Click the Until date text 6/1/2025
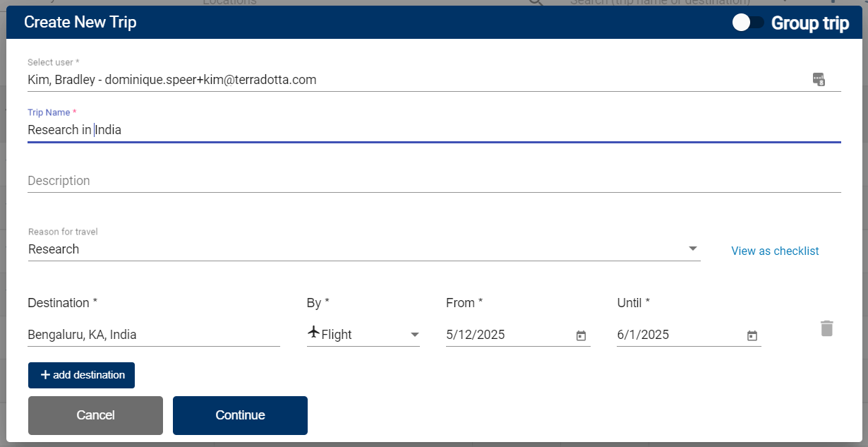 tap(643, 335)
